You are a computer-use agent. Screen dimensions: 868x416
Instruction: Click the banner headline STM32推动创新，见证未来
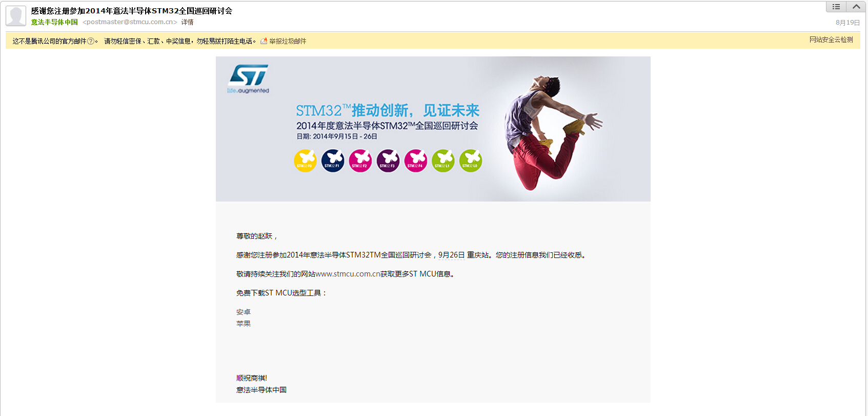[x=388, y=110]
